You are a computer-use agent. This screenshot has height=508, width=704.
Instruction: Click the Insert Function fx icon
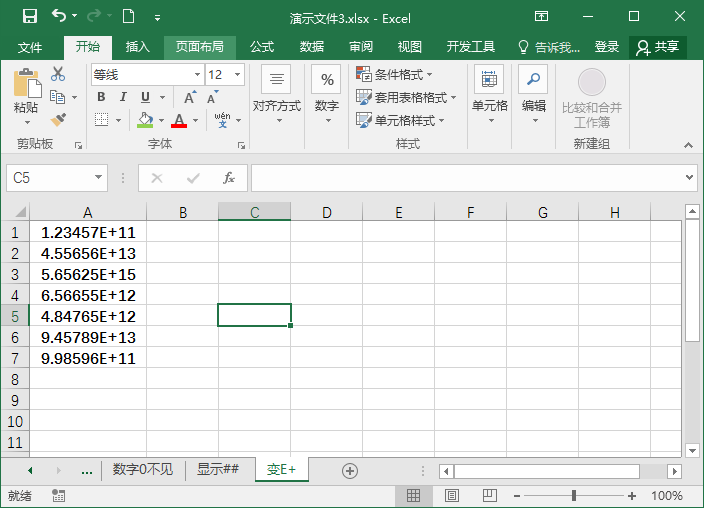point(229,178)
